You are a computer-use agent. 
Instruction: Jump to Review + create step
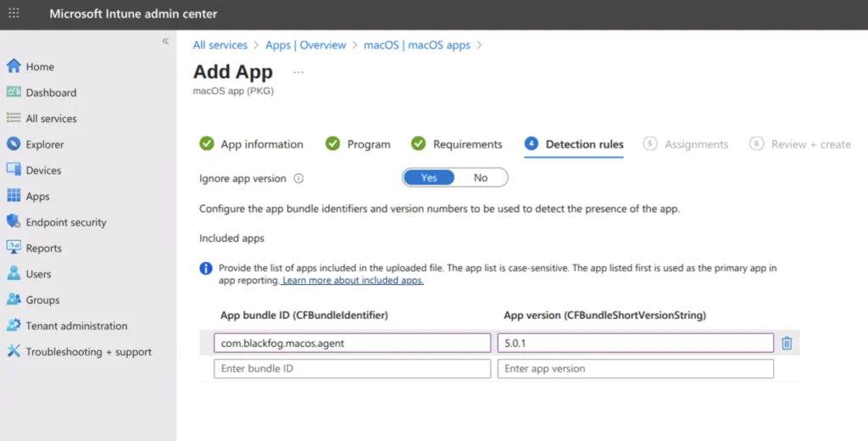click(811, 144)
